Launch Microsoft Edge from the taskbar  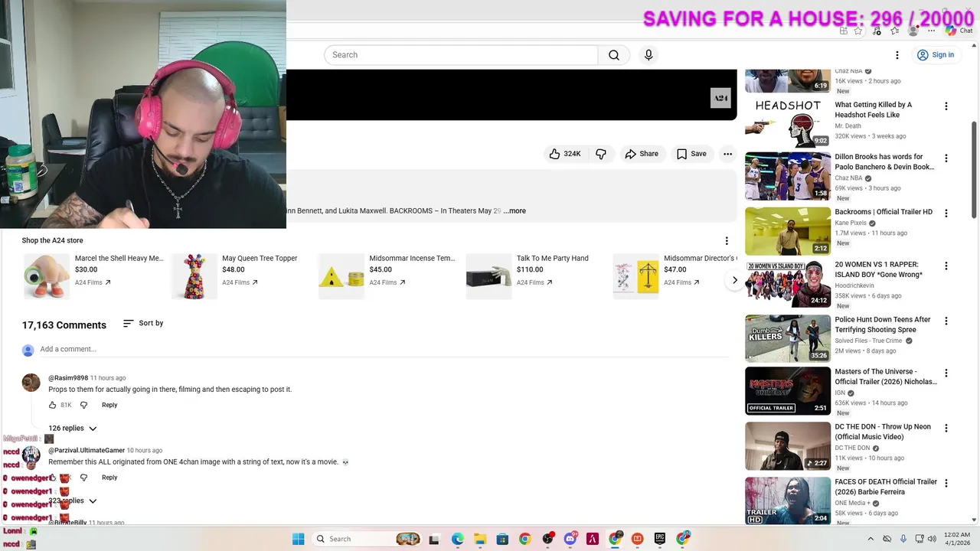click(x=457, y=539)
